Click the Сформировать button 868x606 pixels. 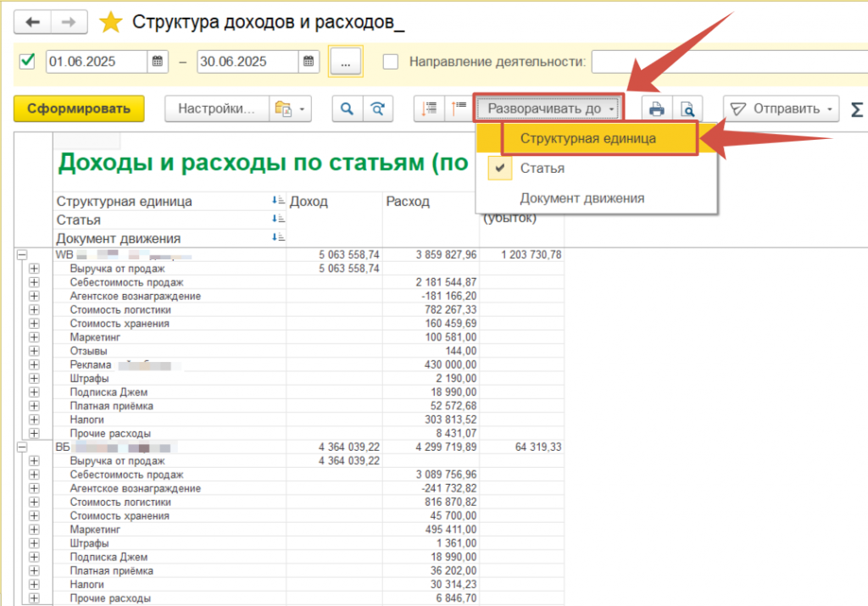(x=79, y=108)
